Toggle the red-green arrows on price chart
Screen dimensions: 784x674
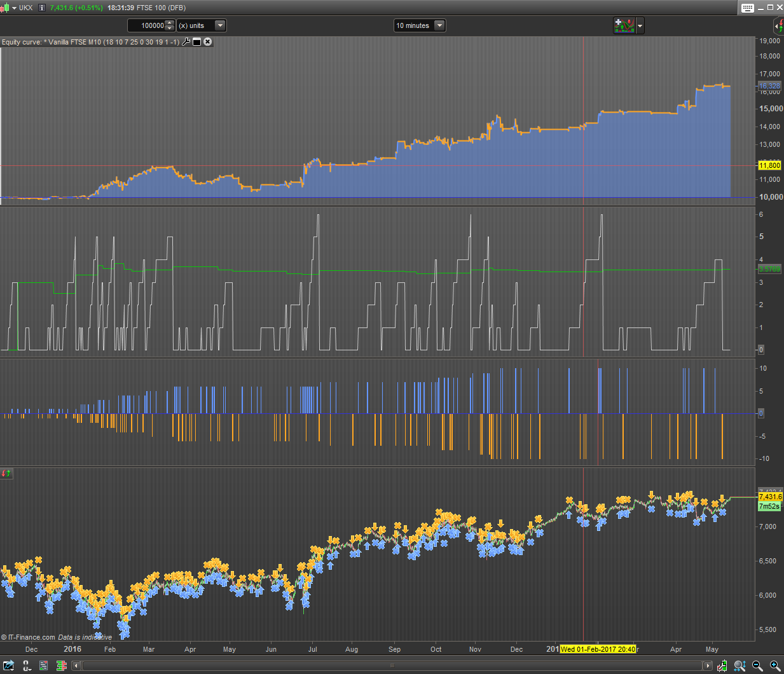(6, 473)
